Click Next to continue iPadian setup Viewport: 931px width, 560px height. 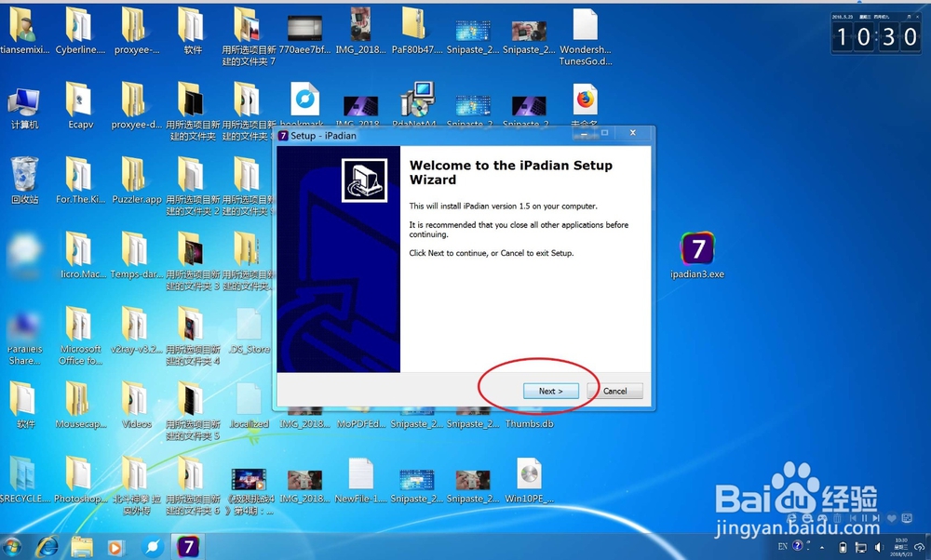point(550,391)
